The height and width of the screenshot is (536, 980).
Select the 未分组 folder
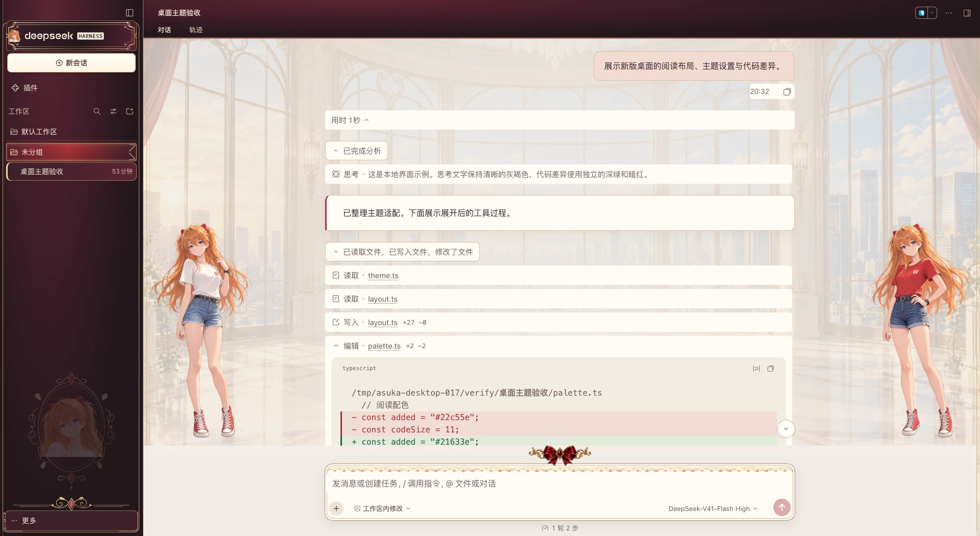71,152
